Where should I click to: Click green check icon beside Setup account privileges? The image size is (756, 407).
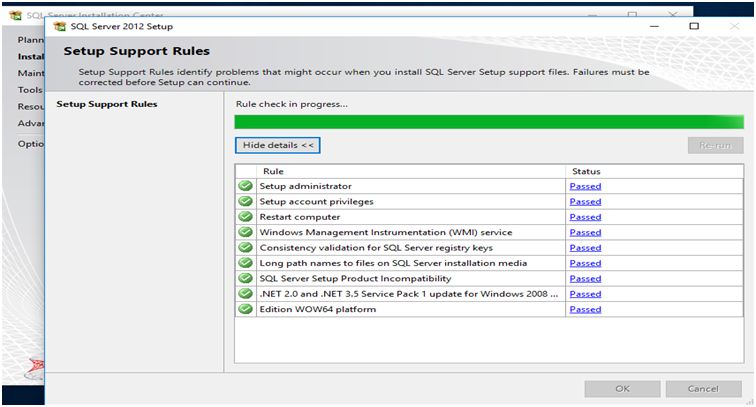[245, 201]
